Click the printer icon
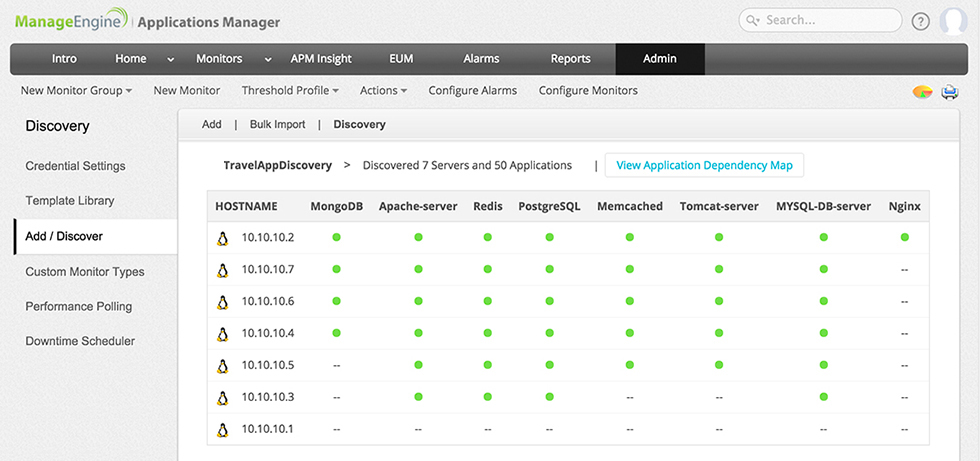Image resolution: width=980 pixels, height=461 pixels. 950,92
